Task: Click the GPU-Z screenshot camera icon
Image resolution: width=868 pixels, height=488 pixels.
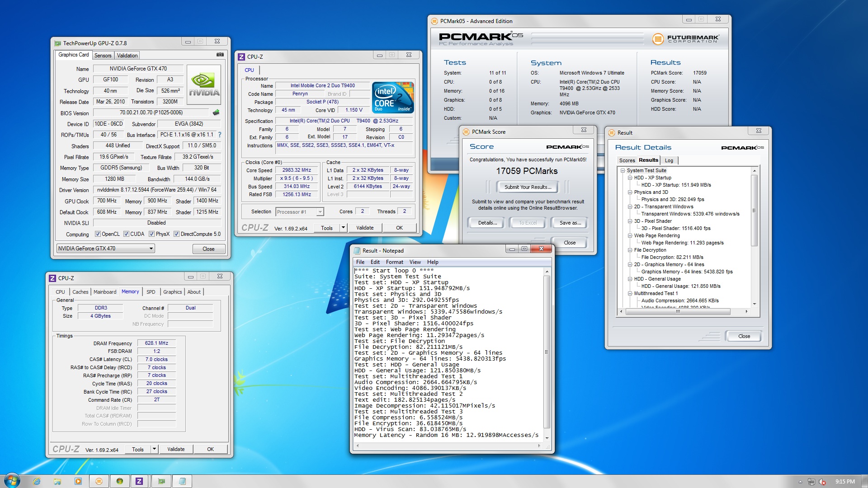Action: [220, 55]
